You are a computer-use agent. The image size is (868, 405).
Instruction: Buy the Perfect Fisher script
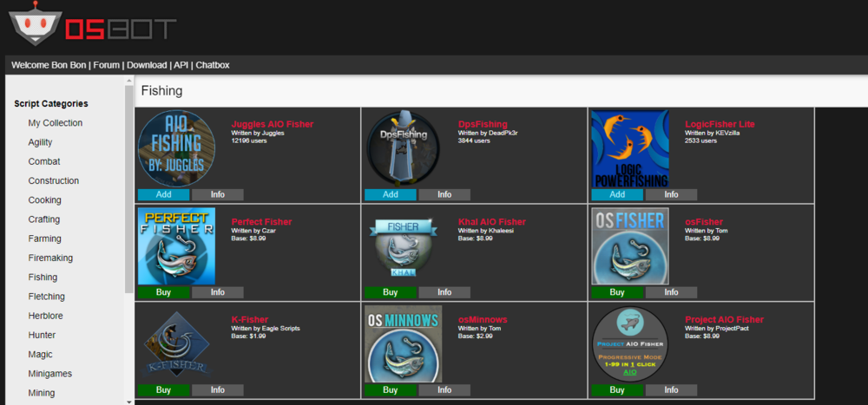tap(163, 292)
